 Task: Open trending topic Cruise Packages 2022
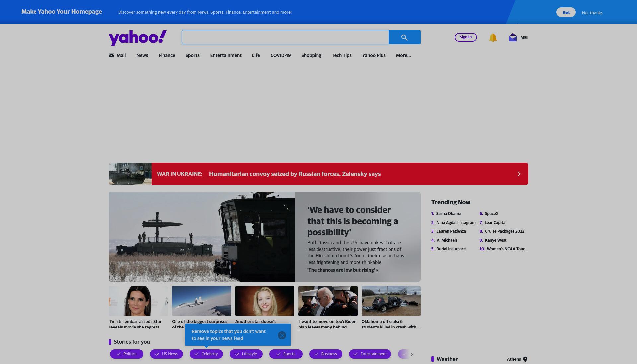[504, 231]
